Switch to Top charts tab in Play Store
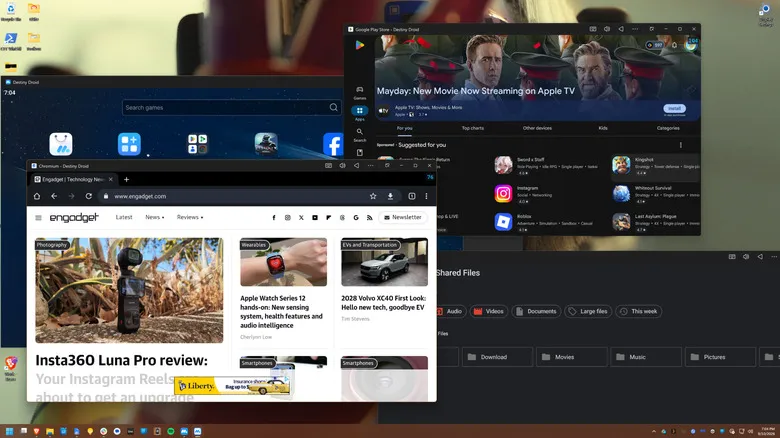The width and height of the screenshot is (780, 438). coord(473,128)
